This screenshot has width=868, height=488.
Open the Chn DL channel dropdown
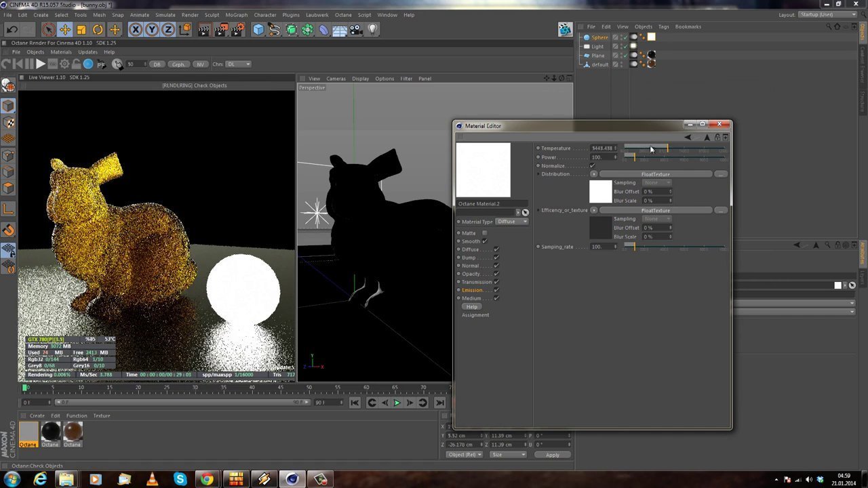point(238,64)
